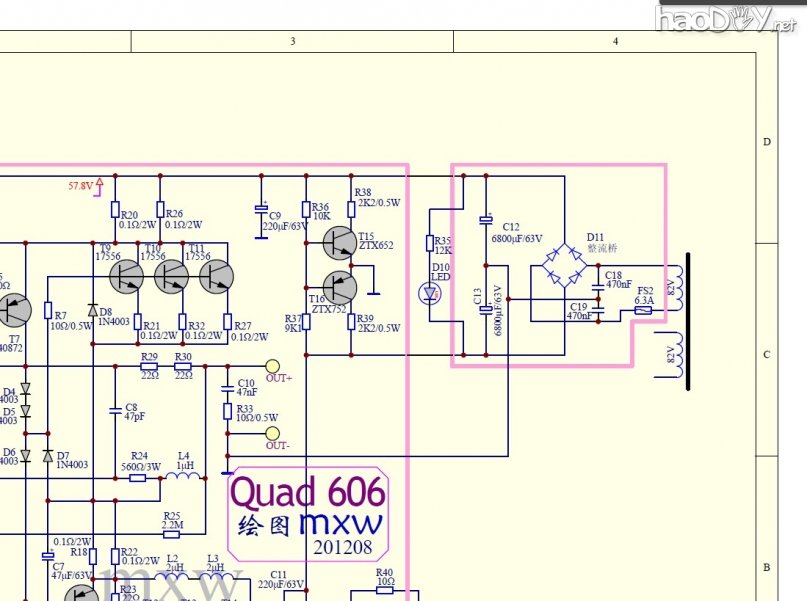Select the R29 22Ω resistor
807x601 pixels.
pos(149,368)
